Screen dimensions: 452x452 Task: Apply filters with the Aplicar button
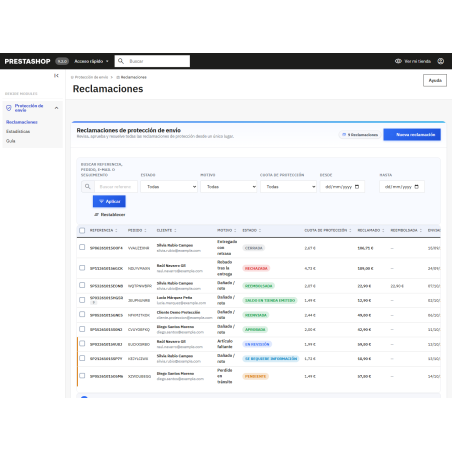click(109, 201)
